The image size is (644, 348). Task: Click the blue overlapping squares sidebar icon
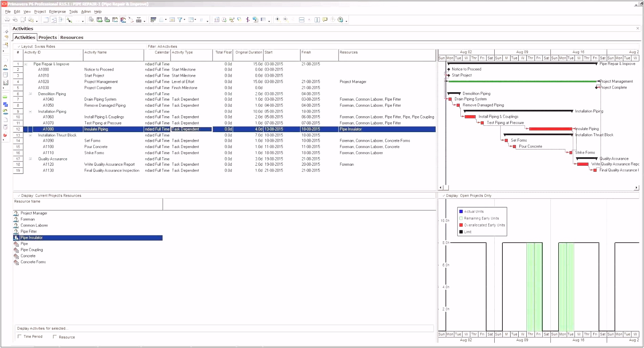click(x=5, y=104)
